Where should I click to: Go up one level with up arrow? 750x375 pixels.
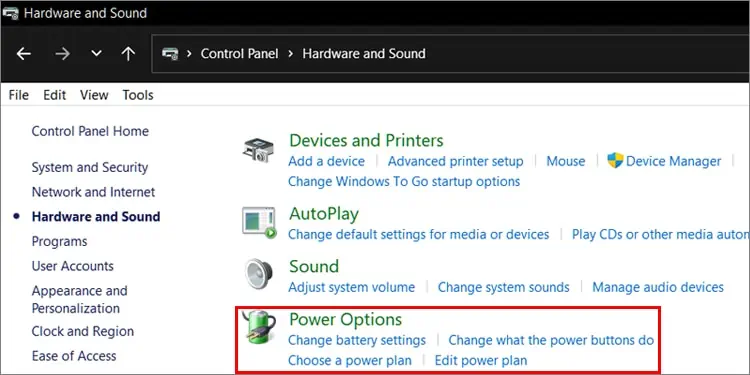(x=128, y=54)
